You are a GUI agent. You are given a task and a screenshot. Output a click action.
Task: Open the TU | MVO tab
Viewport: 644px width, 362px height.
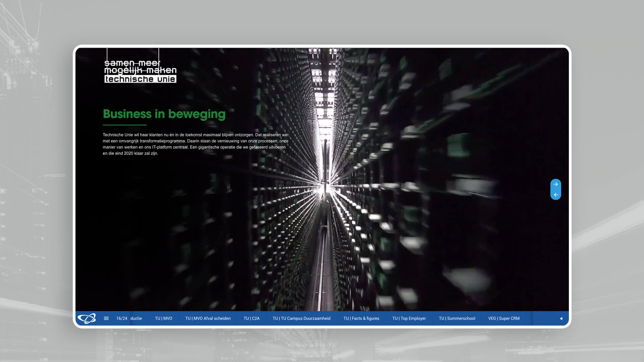pos(163,318)
